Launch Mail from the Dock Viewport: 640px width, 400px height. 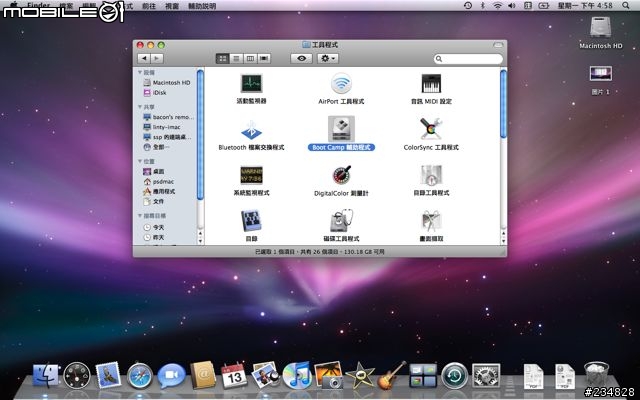pyautogui.click(x=108, y=376)
